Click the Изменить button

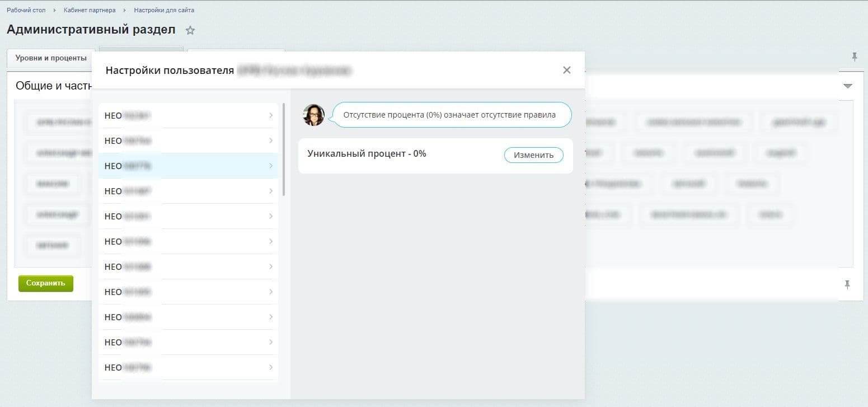(x=533, y=155)
